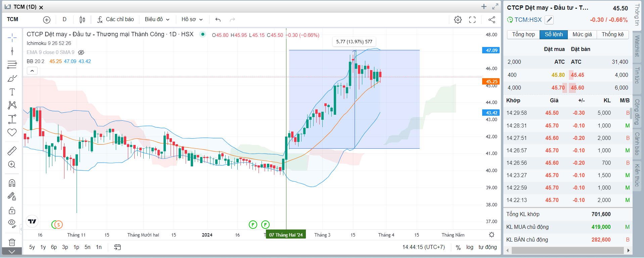Screen dimensions: 644x258
Task: Open the Cộng đồng side tab
Action: point(637,112)
